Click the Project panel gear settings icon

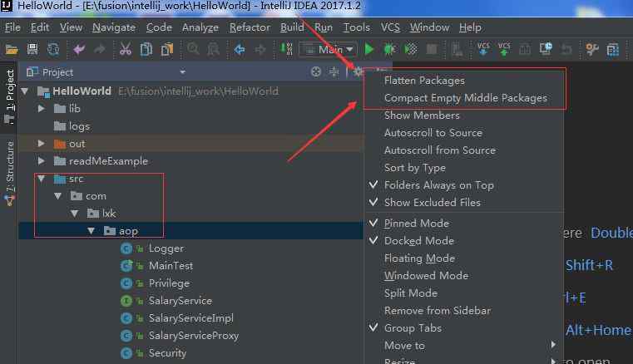click(x=358, y=71)
